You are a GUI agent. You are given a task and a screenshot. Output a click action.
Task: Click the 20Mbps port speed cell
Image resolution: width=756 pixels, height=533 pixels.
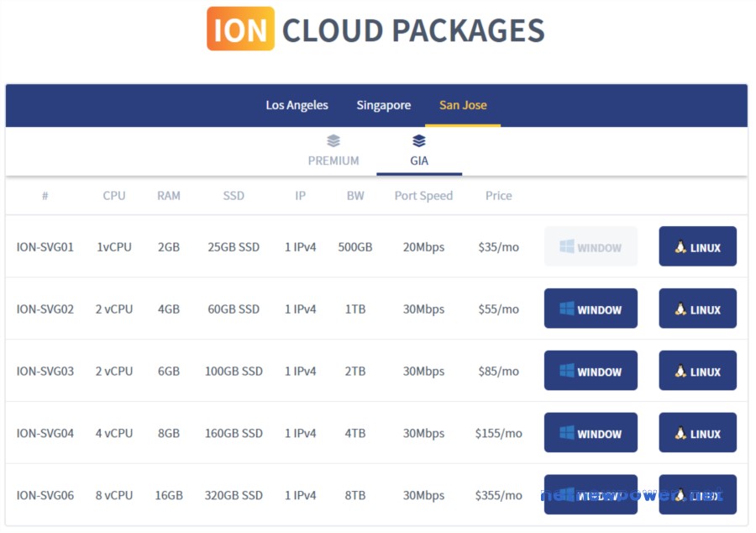pos(423,247)
